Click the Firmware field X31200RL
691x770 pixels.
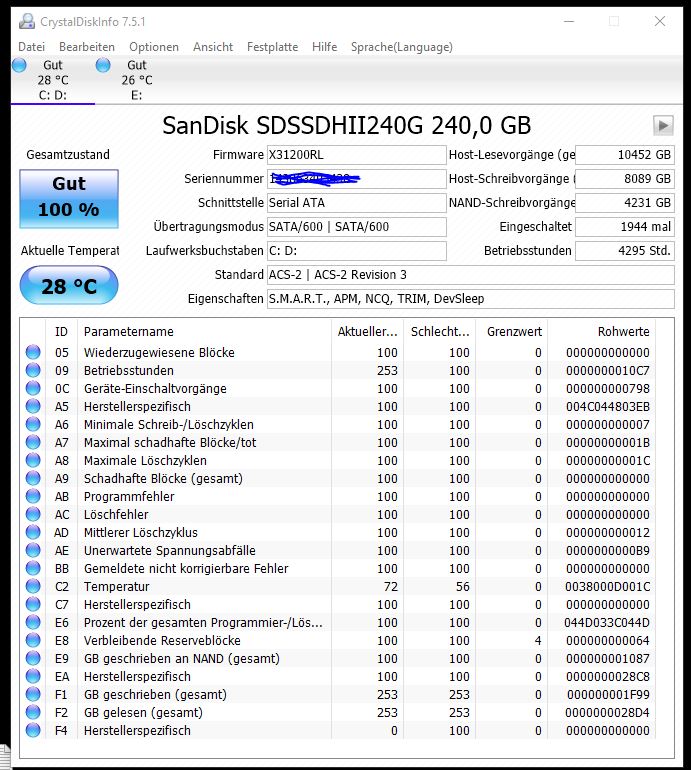click(357, 155)
